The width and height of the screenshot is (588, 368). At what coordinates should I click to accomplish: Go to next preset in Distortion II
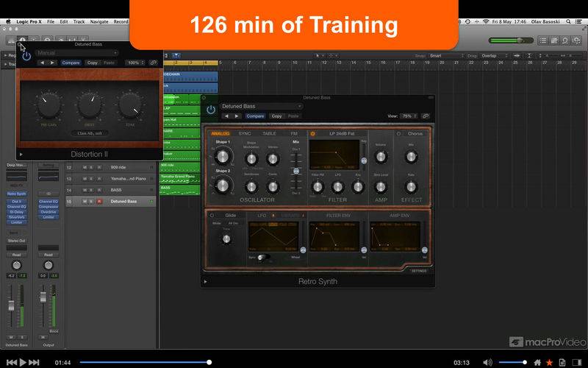coord(52,63)
